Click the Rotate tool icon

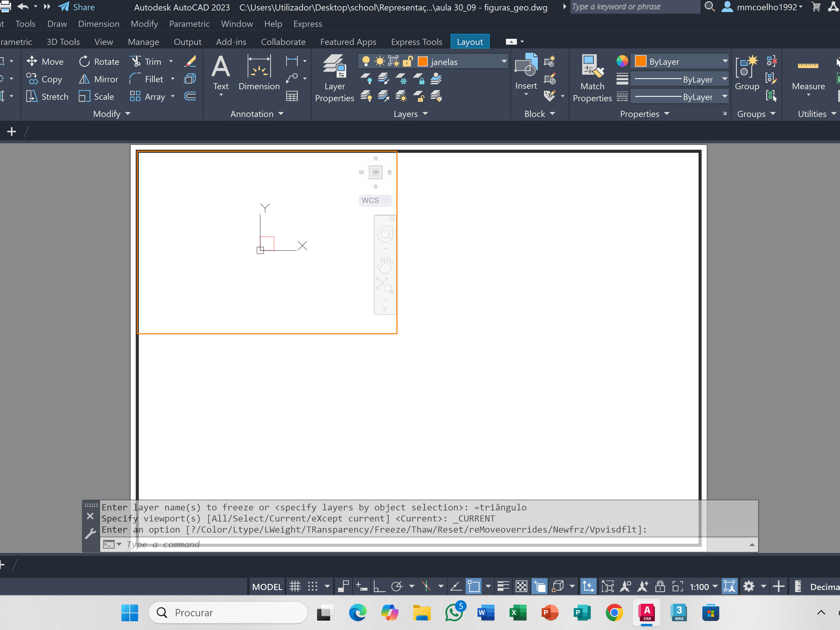(84, 62)
